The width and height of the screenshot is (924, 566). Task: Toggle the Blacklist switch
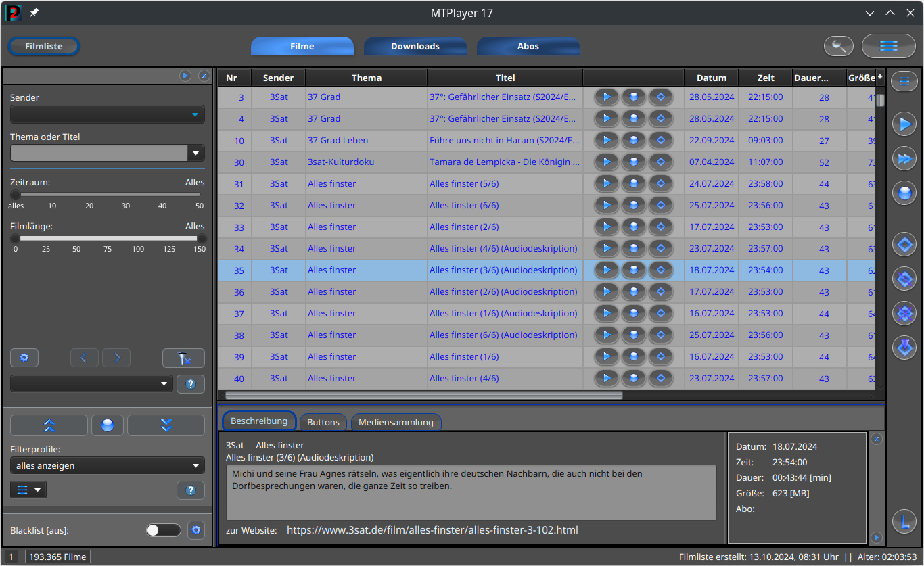[x=164, y=530]
